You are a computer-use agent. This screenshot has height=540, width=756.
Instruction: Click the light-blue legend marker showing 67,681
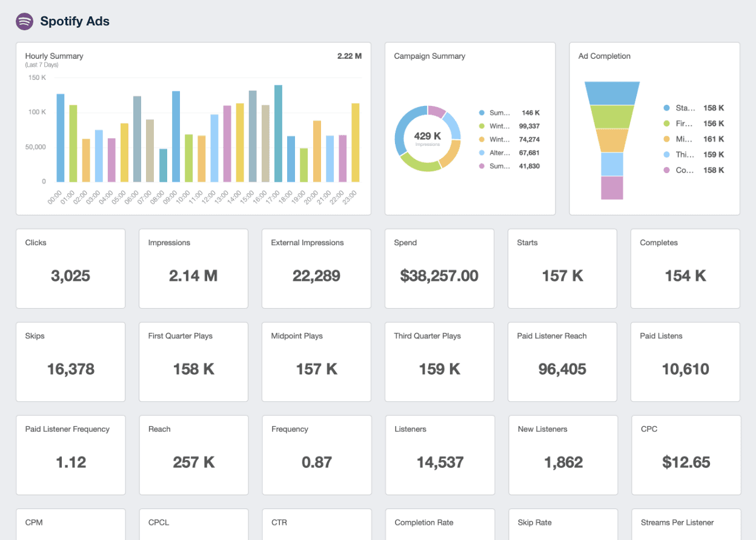click(x=482, y=153)
